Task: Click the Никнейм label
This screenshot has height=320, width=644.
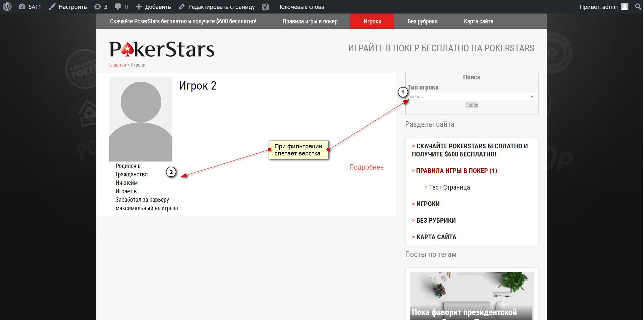Action: pos(126,183)
